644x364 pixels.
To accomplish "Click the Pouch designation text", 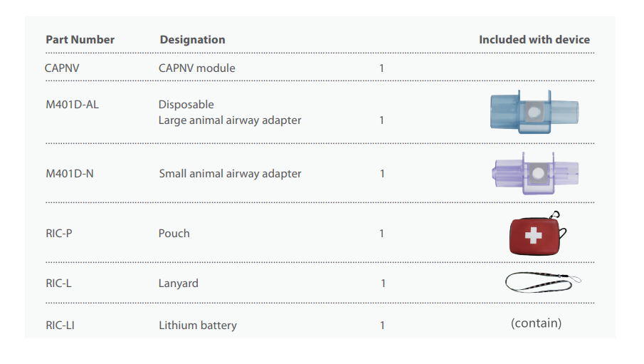I will coord(174,233).
